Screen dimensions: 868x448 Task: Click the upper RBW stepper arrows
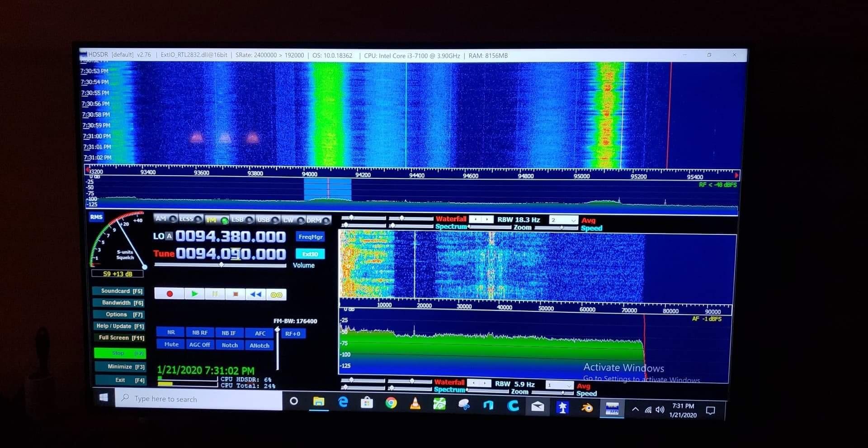481,219
